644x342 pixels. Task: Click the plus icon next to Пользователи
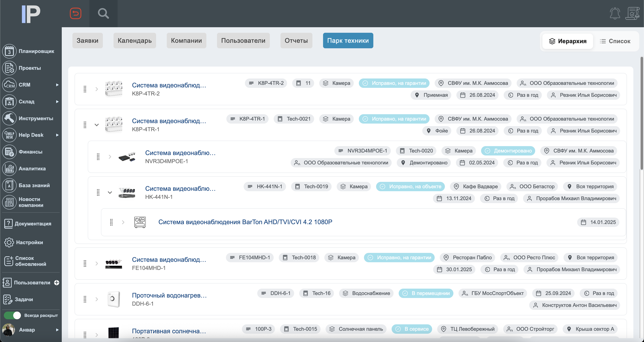57,283
